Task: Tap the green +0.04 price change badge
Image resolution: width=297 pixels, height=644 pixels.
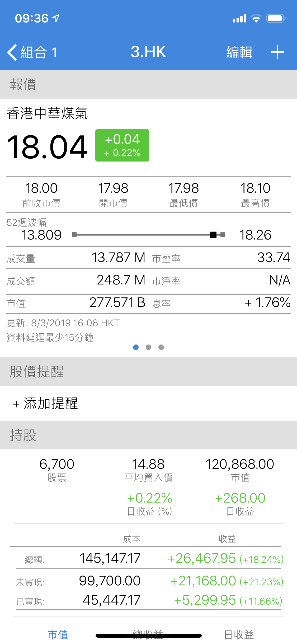Action: (122, 145)
